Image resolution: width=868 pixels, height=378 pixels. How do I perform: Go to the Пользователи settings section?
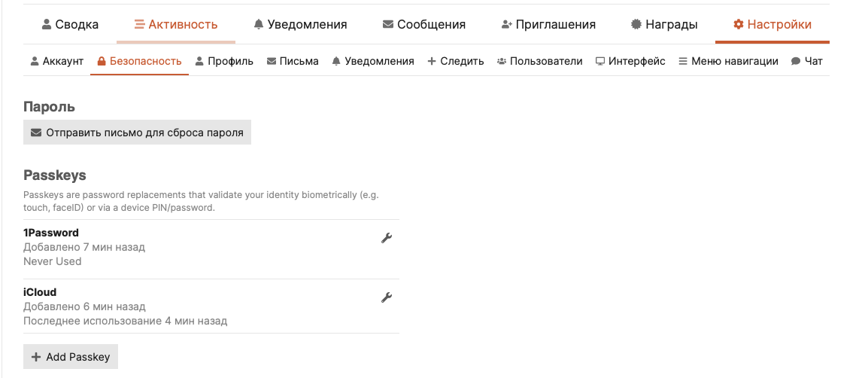click(x=539, y=61)
